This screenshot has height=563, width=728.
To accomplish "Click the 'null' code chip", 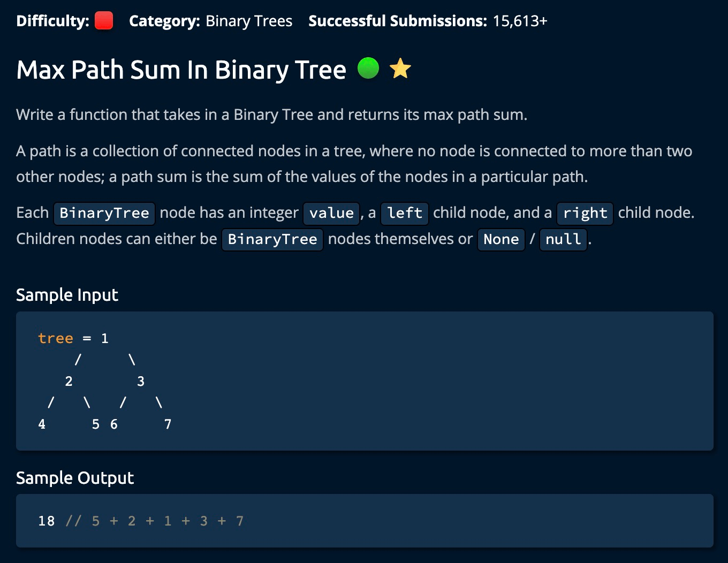I will [563, 239].
